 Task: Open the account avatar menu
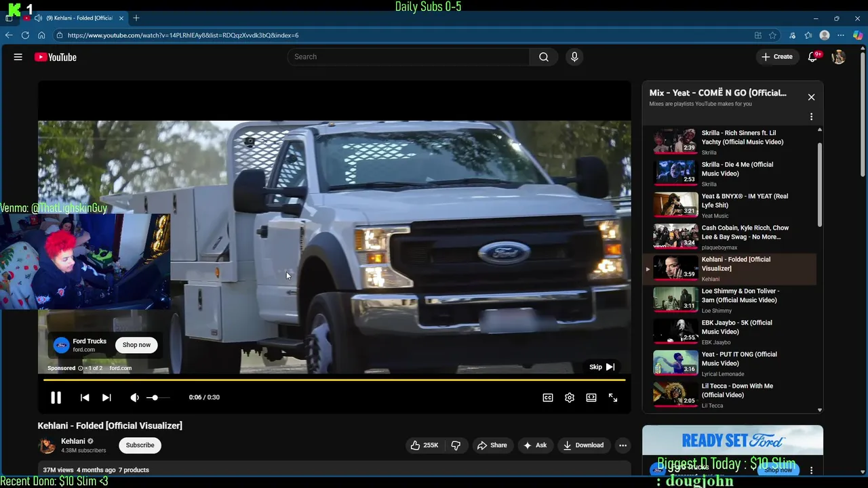838,57
